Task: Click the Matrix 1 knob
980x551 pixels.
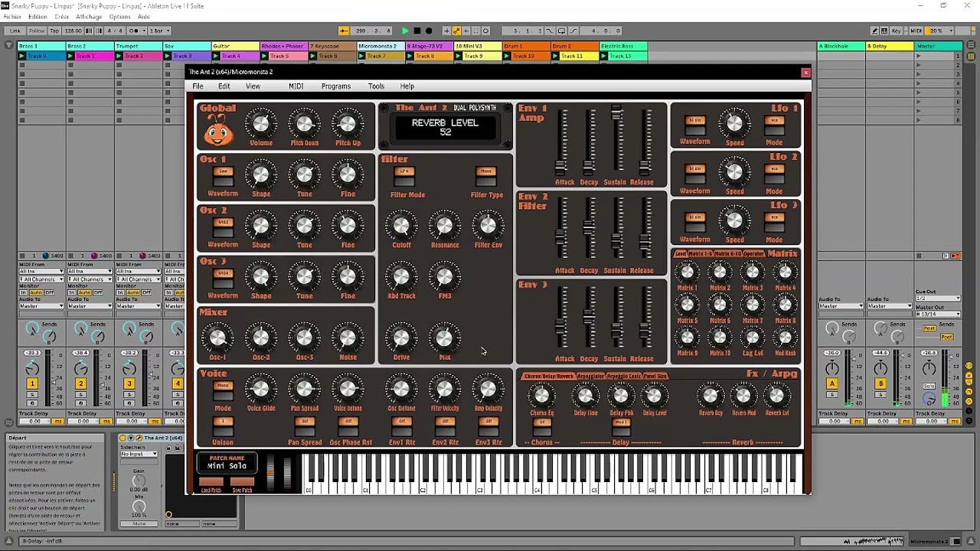Action: click(x=687, y=272)
